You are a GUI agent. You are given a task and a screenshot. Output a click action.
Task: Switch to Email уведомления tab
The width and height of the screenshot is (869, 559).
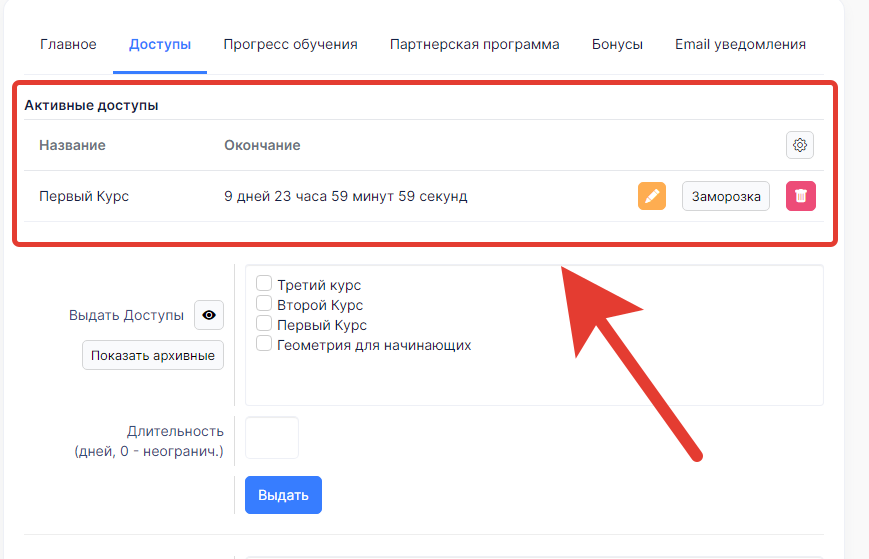coord(740,44)
